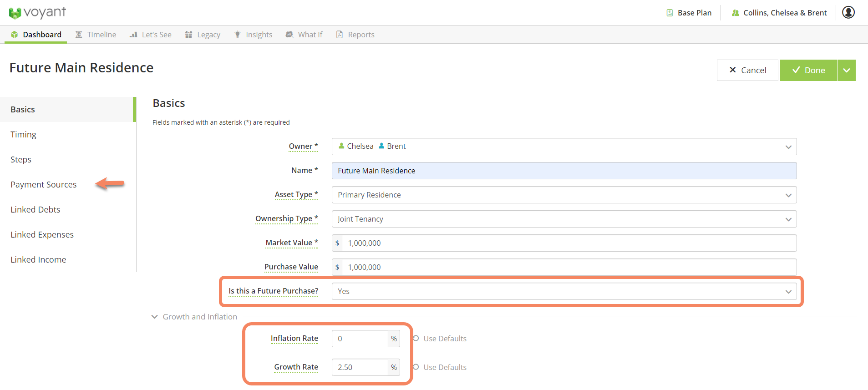This screenshot has height=390, width=868.
Task: Select Basics in the sidebar
Action: [x=67, y=109]
